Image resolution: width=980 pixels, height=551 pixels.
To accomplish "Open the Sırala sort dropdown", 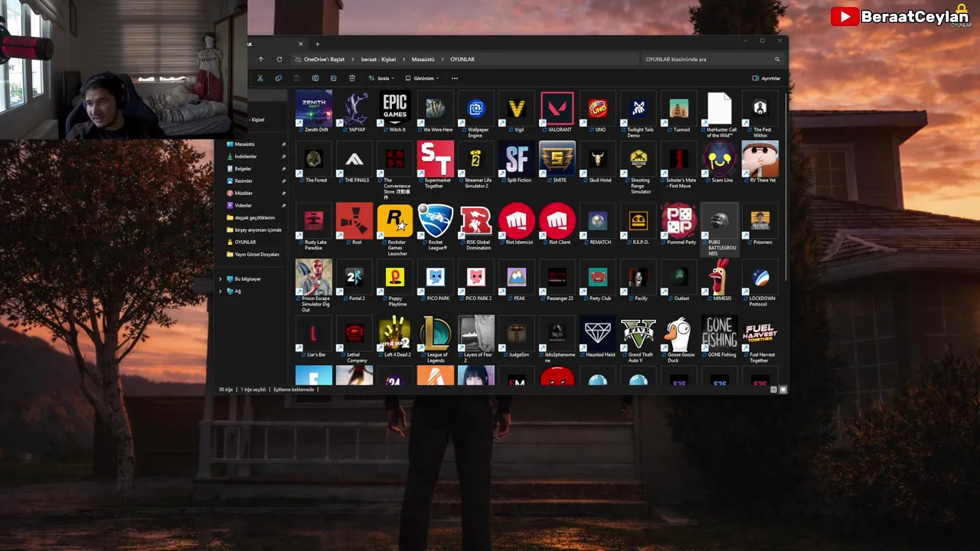I will 381,78.
